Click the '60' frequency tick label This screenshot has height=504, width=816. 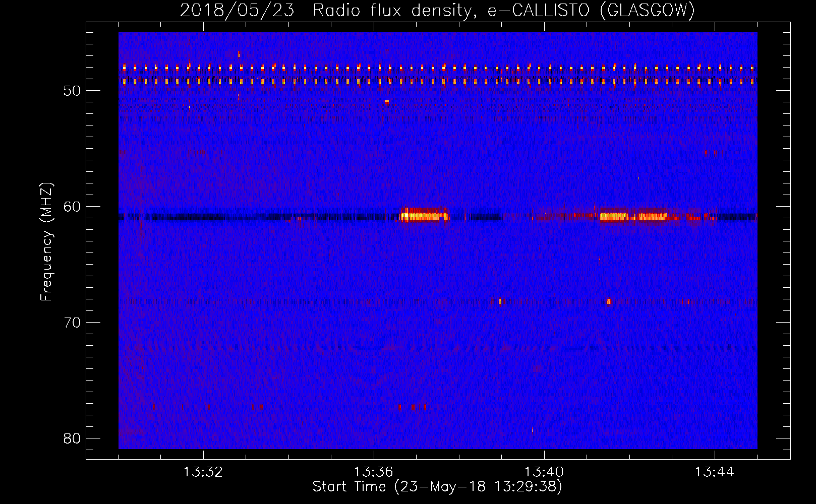click(73, 207)
